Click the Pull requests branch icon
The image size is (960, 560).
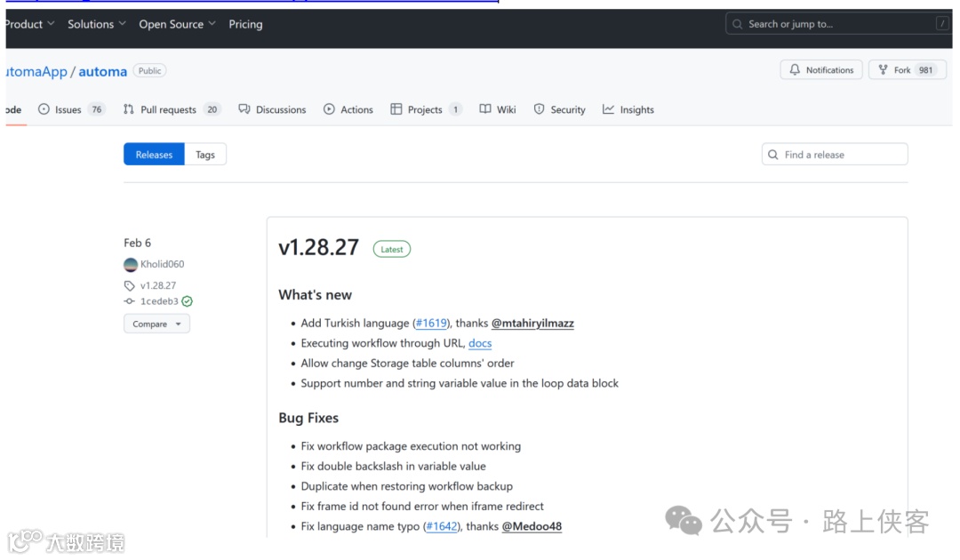[x=129, y=109]
